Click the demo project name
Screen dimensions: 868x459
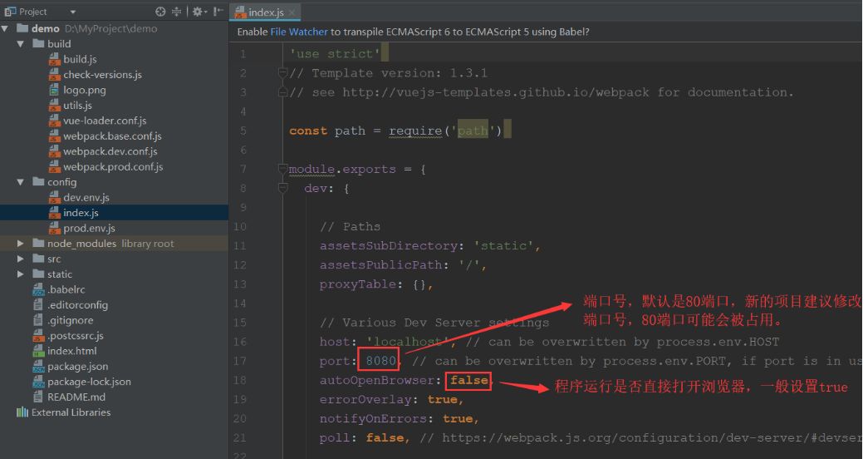(x=46, y=28)
